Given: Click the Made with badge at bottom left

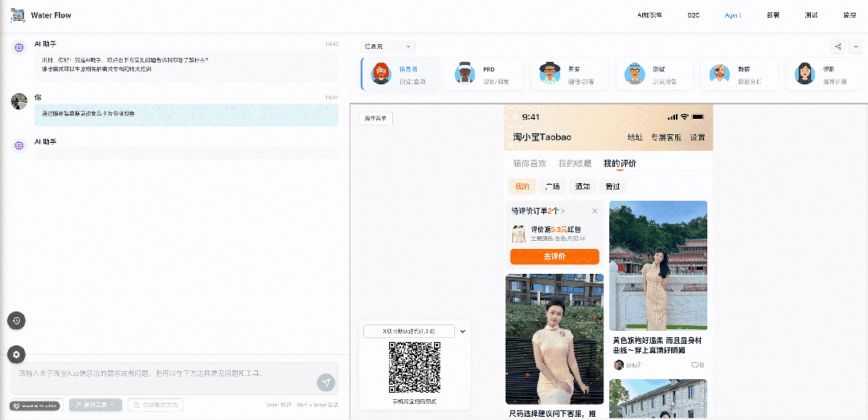Looking at the screenshot, I should (36, 405).
